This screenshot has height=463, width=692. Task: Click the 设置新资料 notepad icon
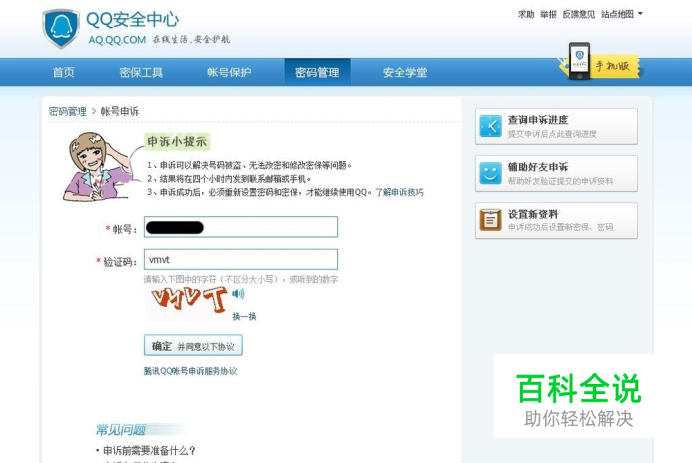[490, 220]
